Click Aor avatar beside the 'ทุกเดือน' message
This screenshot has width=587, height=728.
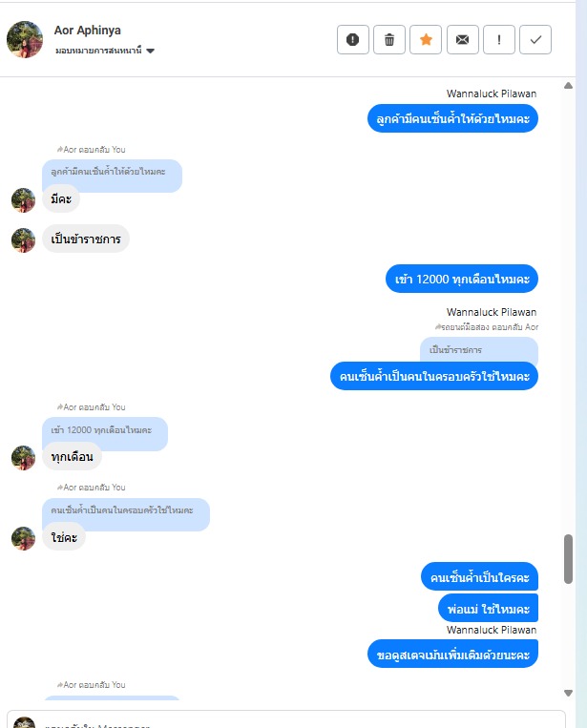(23, 457)
